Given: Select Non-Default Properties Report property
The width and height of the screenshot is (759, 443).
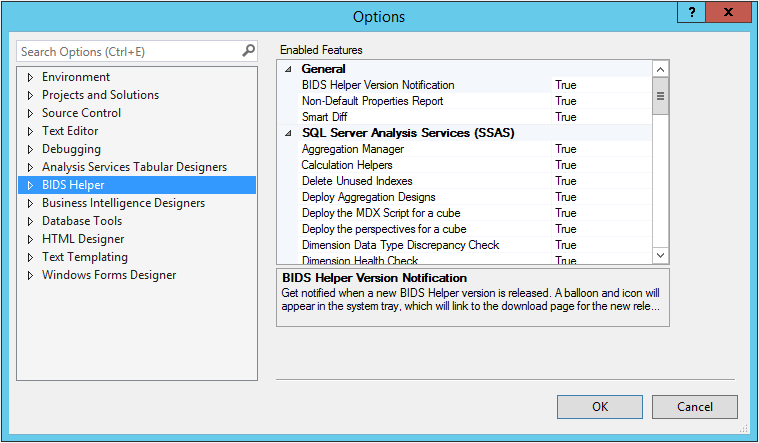Looking at the screenshot, I should tap(372, 101).
